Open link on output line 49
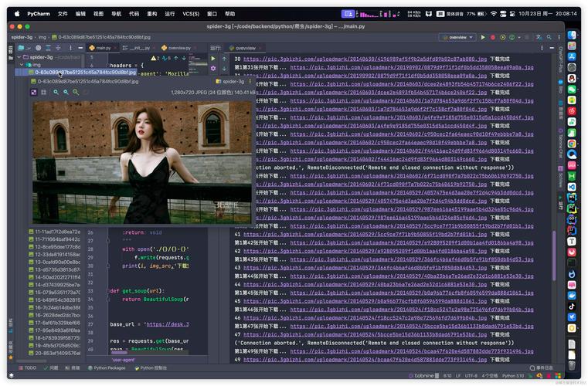The image size is (588, 386). pyautogui.click(x=365, y=360)
